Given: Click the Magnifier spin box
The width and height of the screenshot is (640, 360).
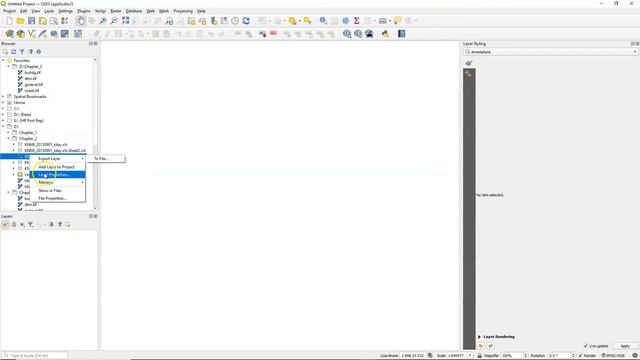Looking at the screenshot, I should pyautogui.click(x=514, y=356).
